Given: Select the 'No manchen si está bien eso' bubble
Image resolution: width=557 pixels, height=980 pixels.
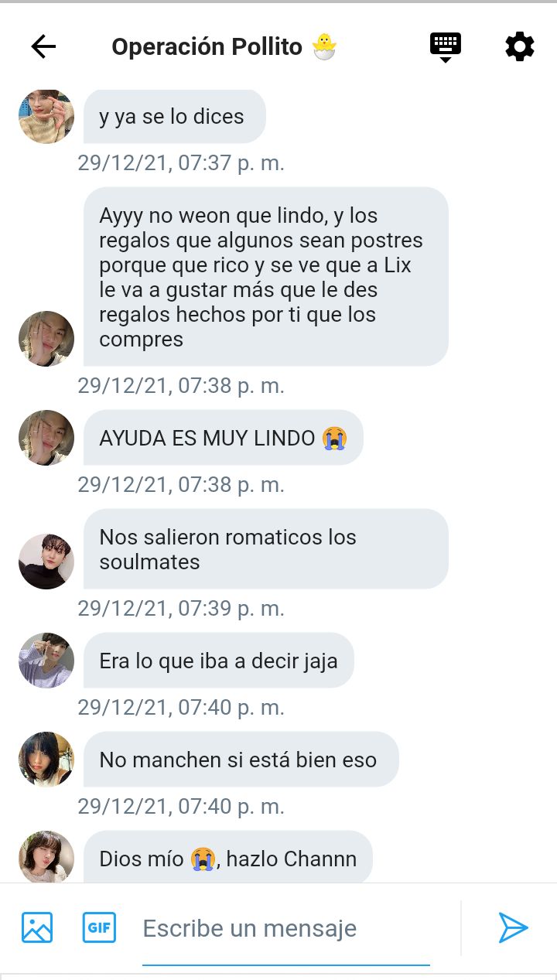Looking at the screenshot, I should [x=241, y=760].
